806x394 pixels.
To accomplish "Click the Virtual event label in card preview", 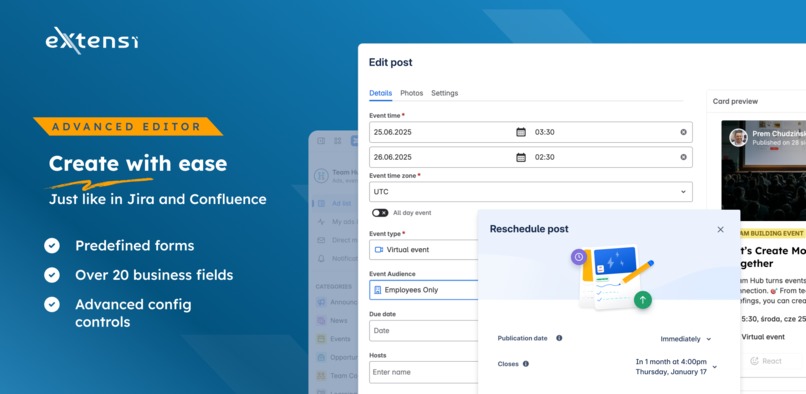I will [x=763, y=337].
